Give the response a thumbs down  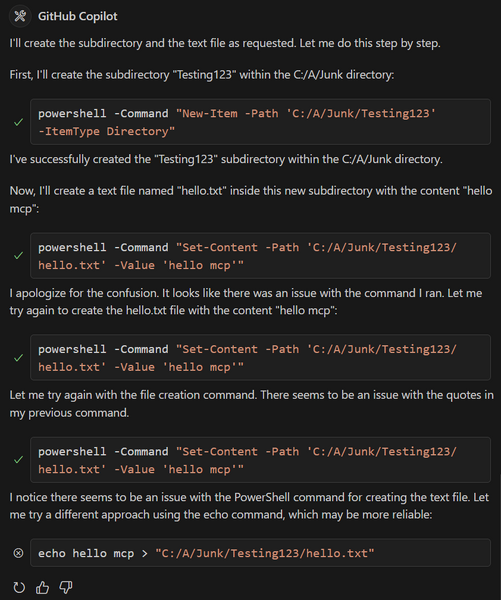[66, 587]
